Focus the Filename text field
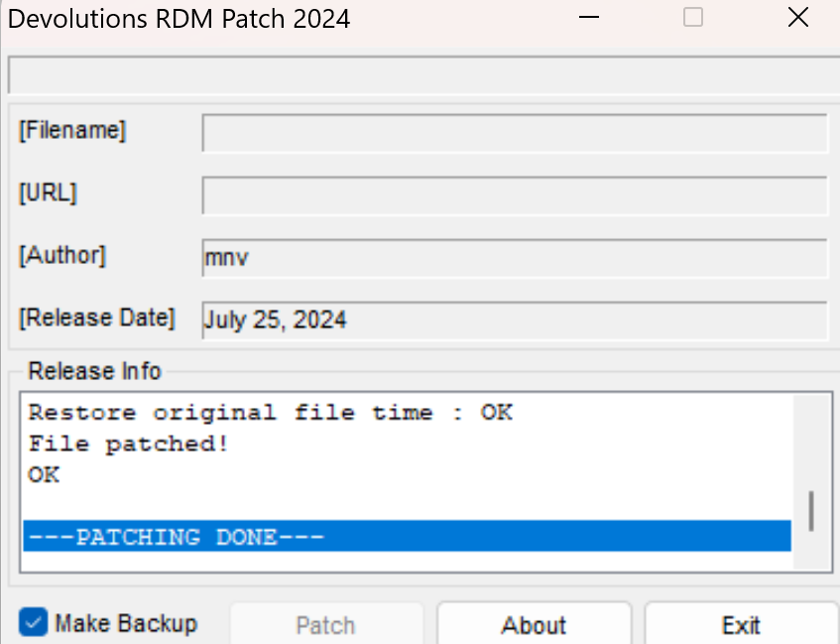Image resolution: width=840 pixels, height=644 pixels. click(514, 133)
